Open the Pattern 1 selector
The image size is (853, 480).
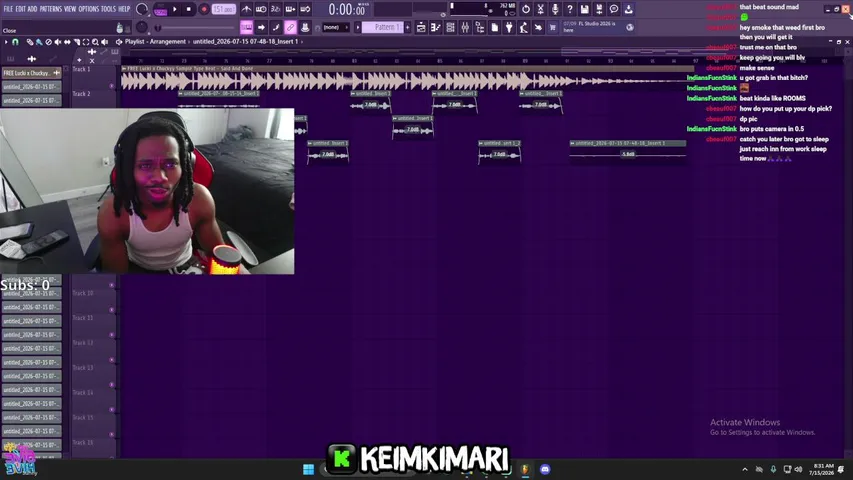pyautogui.click(x=383, y=27)
